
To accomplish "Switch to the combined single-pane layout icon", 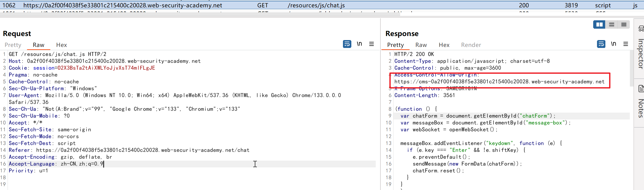I will click(624, 25).
